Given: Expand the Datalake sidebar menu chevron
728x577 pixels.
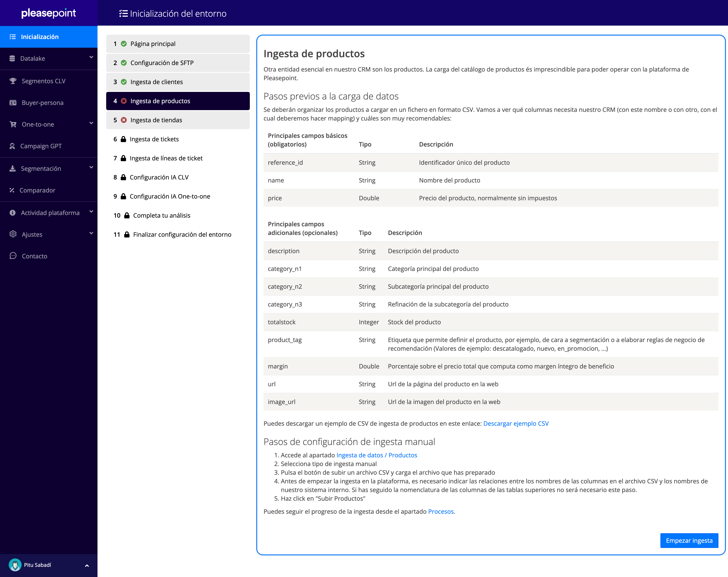Looking at the screenshot, I should (91, 57).
